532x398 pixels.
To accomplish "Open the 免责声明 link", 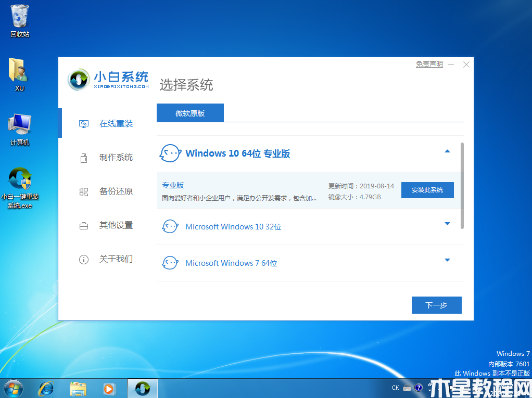I will pos(429,64).
